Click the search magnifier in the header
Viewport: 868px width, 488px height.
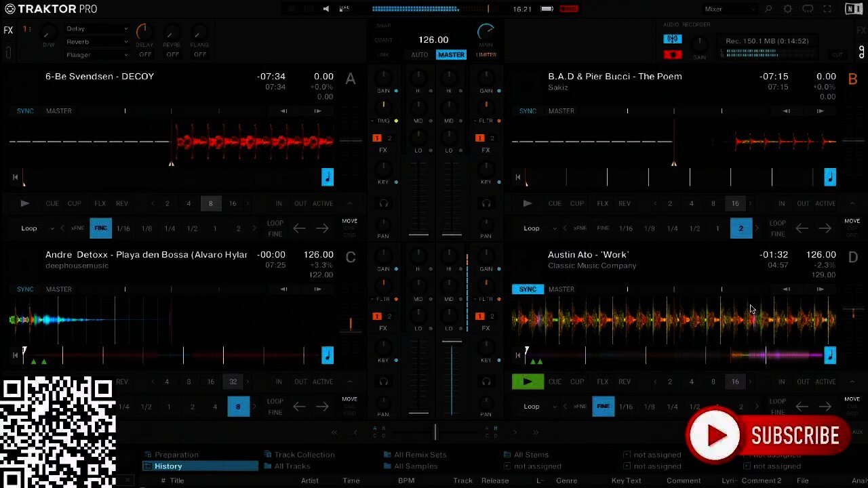(768, 9)
